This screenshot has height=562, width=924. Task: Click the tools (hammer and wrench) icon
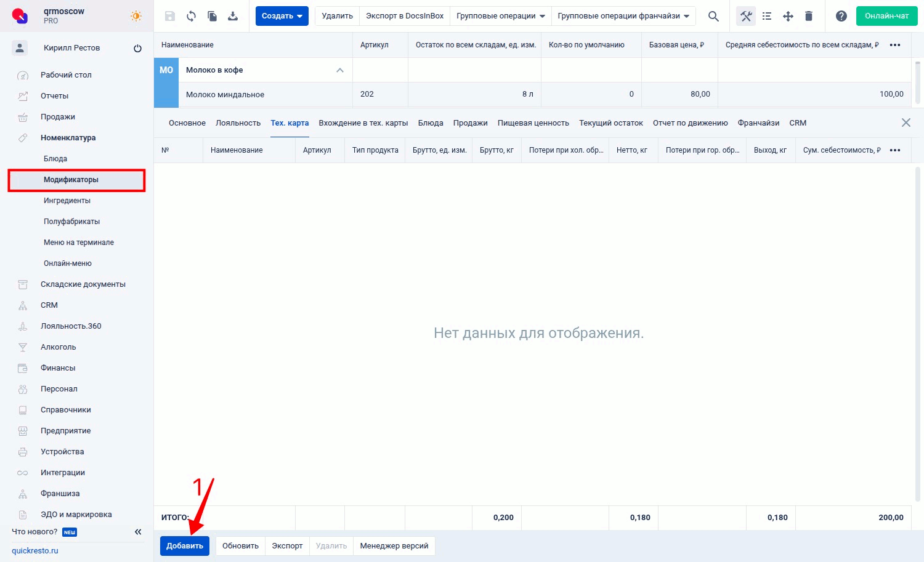click(x=745, y=16)
